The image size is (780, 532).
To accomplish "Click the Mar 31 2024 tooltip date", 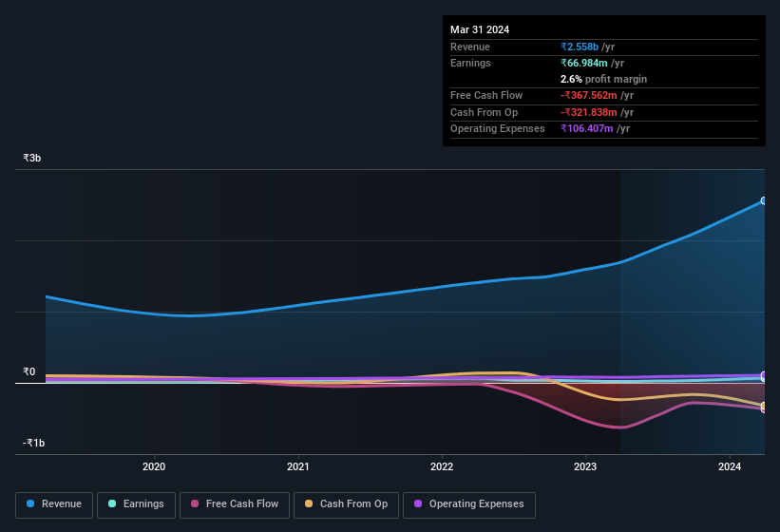I will [480, 29].
